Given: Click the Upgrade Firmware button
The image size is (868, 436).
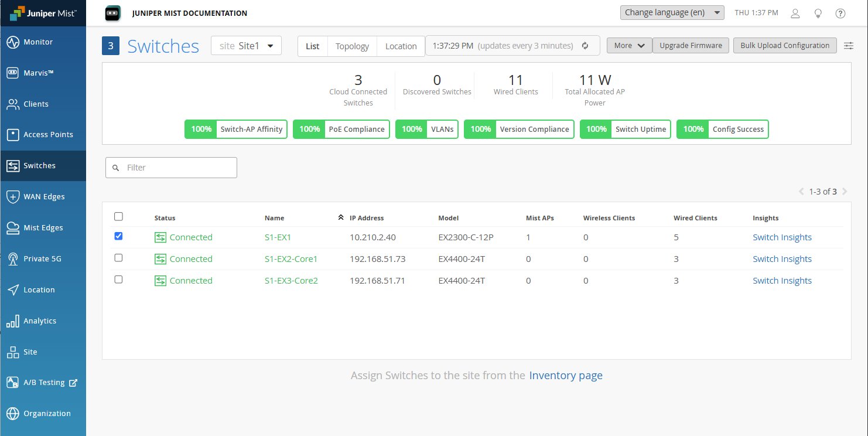Looking at the screenshot, I should [x=691, y=46].
